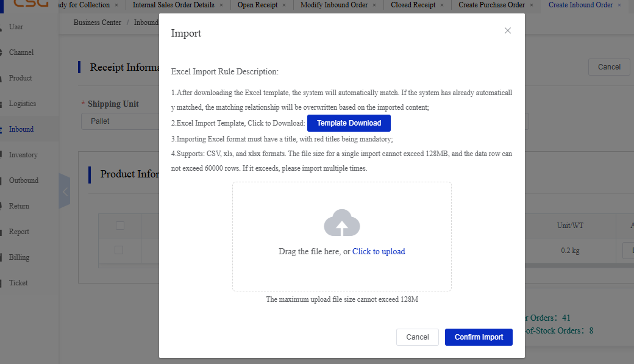This screenshot has width=634, height=364.
Task: Open the Internal Sales Order Details tab
Action: point(174,5)
